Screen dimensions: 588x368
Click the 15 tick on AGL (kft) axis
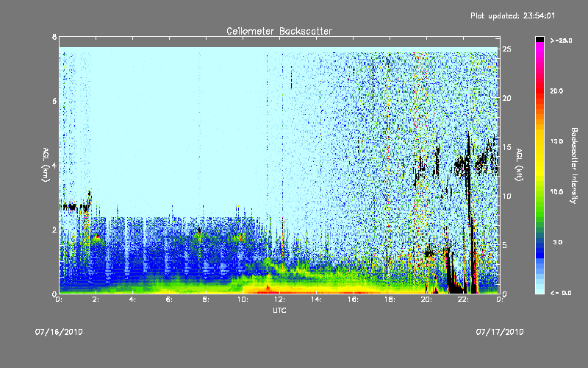coord(507,146)
